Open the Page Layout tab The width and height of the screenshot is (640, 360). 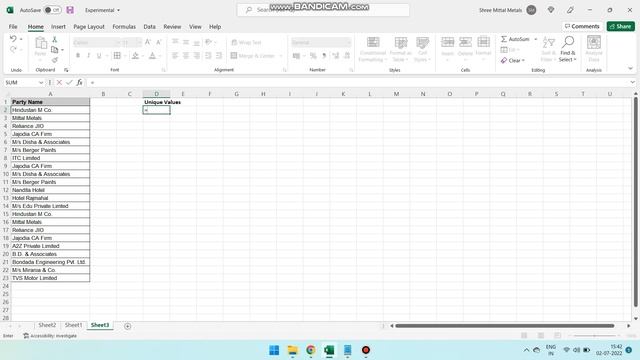point(89,27)
